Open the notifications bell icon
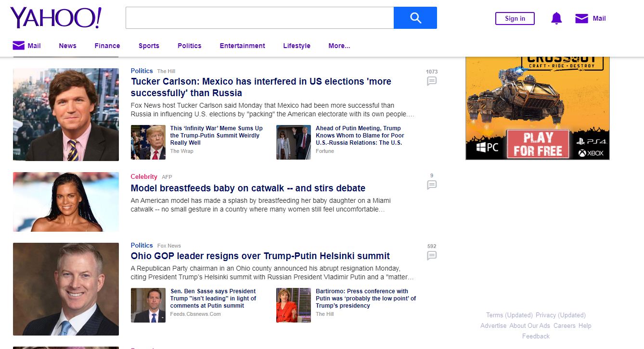The image size is (644, 349). (x=556, y=18)
